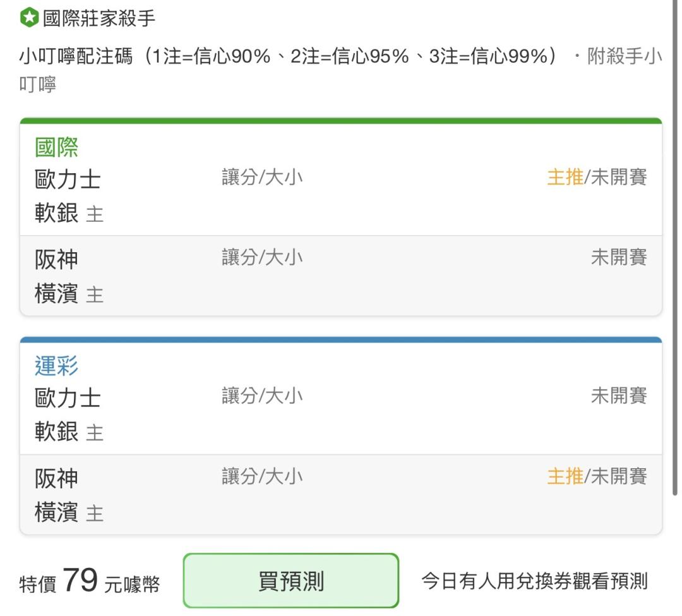Select the 運彩 section header
The height and width of the screenshot is (616, 682).
tap(56, 366)
